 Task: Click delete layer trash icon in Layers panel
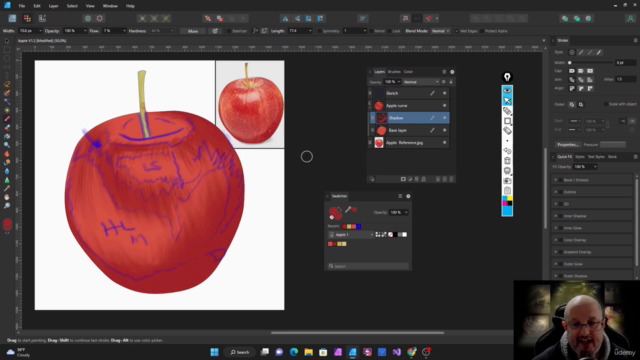tap(451, 179)
